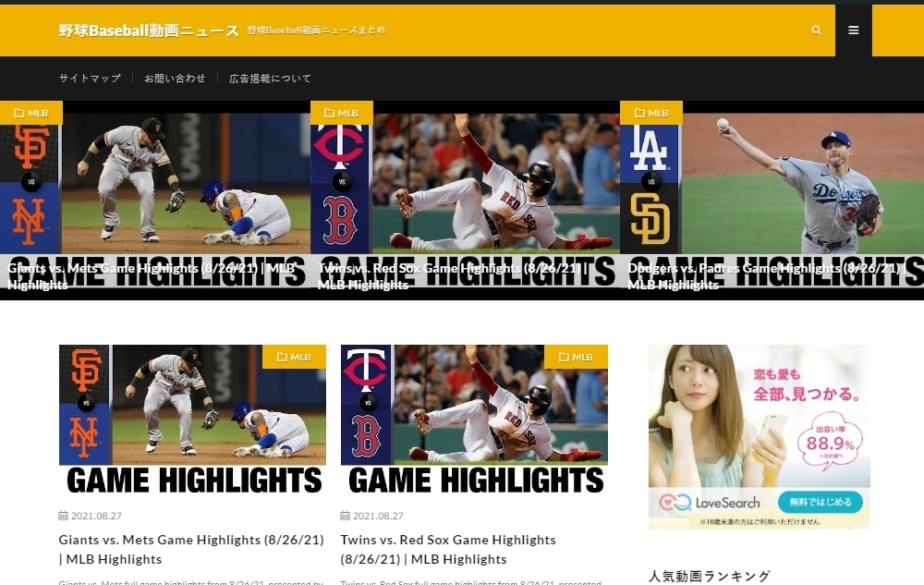The width and height of the screenshot is (924, 585).
Task: Click 野球Baseball動画ニュースまとめ tagline text
Action: pos(316,30)
